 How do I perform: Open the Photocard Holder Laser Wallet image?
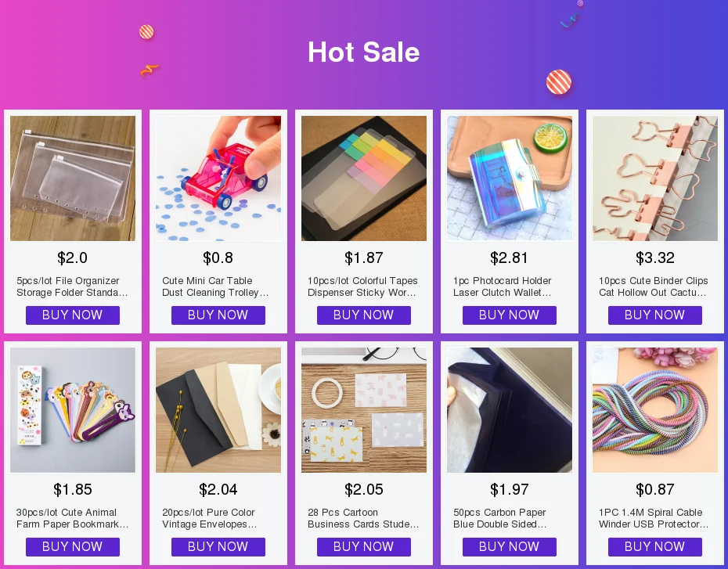[510, 178]
